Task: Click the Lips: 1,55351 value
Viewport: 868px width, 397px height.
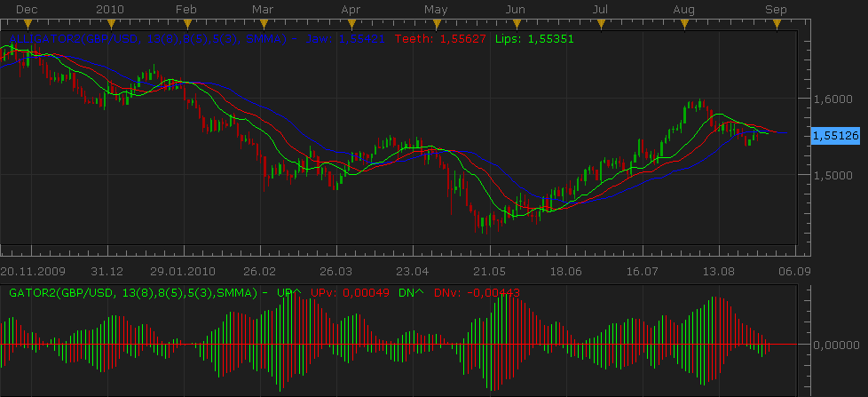Action: pos(535,39)
